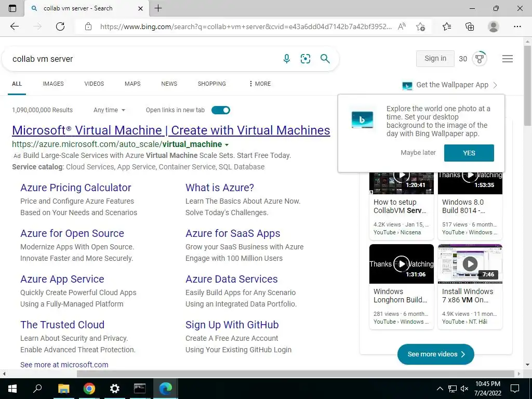Image resolution: width=532 pixels, height=399 pixels.
Task: Open the Windows Start menu
Action: pyautogui.click(x=12, y=389)
